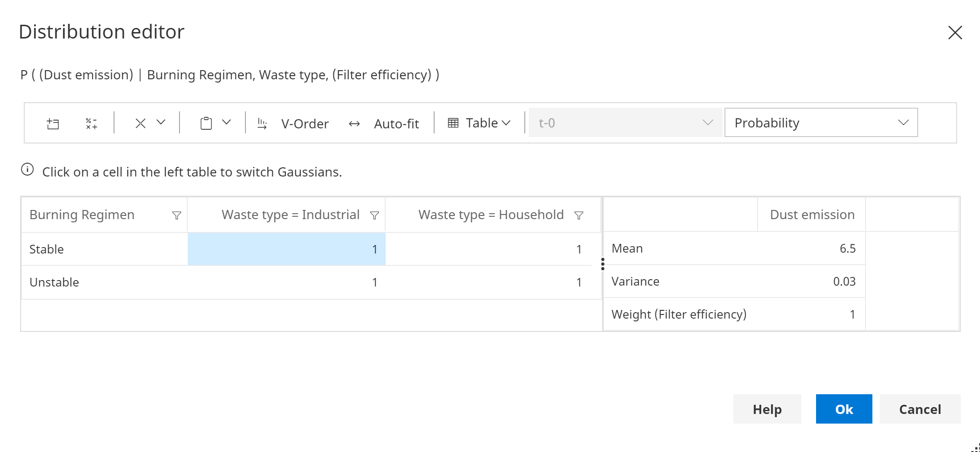The image size is (980, 452).
Task: Click the Cancel button
Action: (x=920, y=409)
